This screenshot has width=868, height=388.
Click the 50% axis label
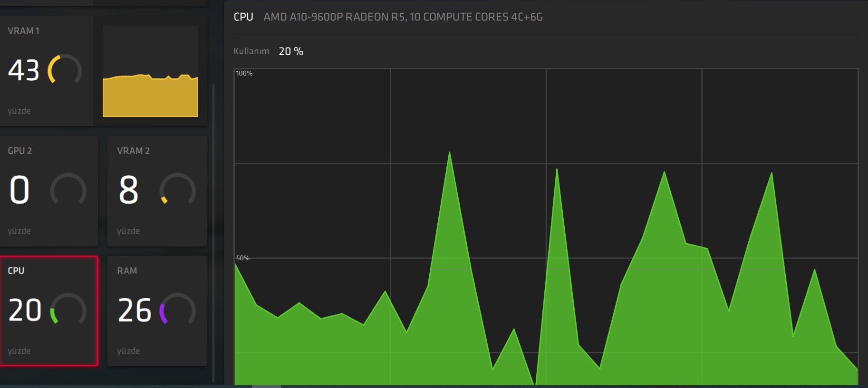point(243,258)
